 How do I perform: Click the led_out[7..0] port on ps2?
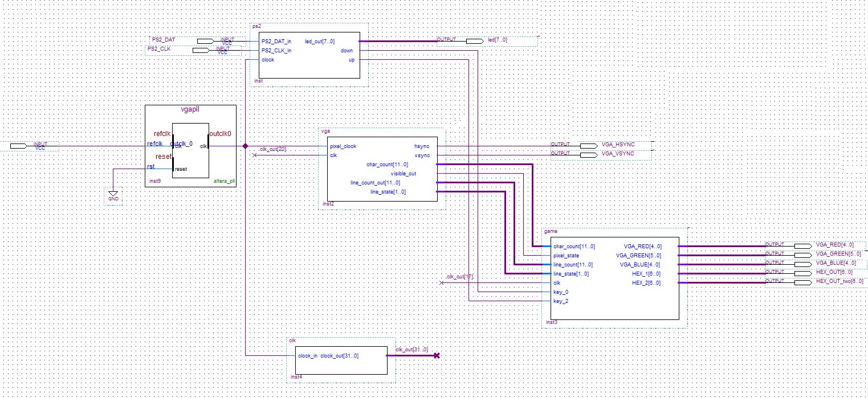pos(320,42)
